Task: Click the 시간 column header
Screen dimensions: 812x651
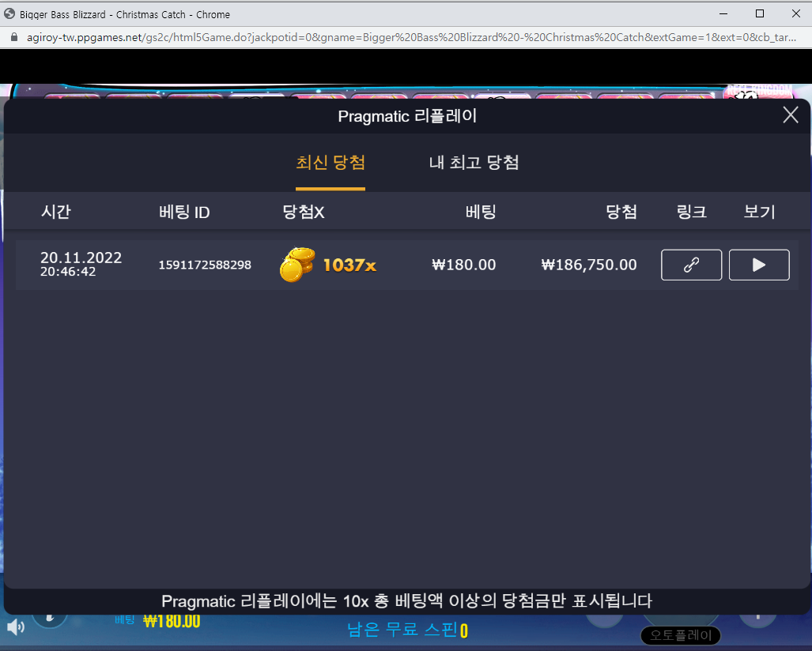Action: click(x=56, y=212)
